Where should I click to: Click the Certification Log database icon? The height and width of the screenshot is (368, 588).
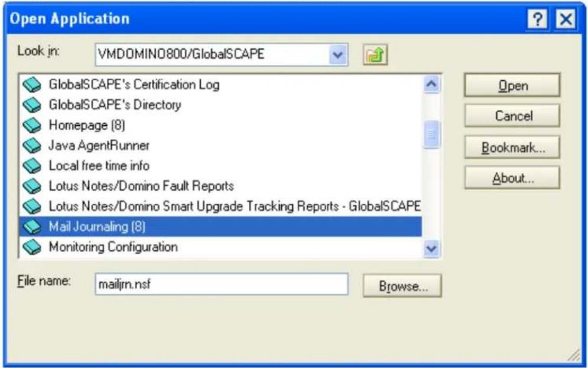click(x=32, y=84)
